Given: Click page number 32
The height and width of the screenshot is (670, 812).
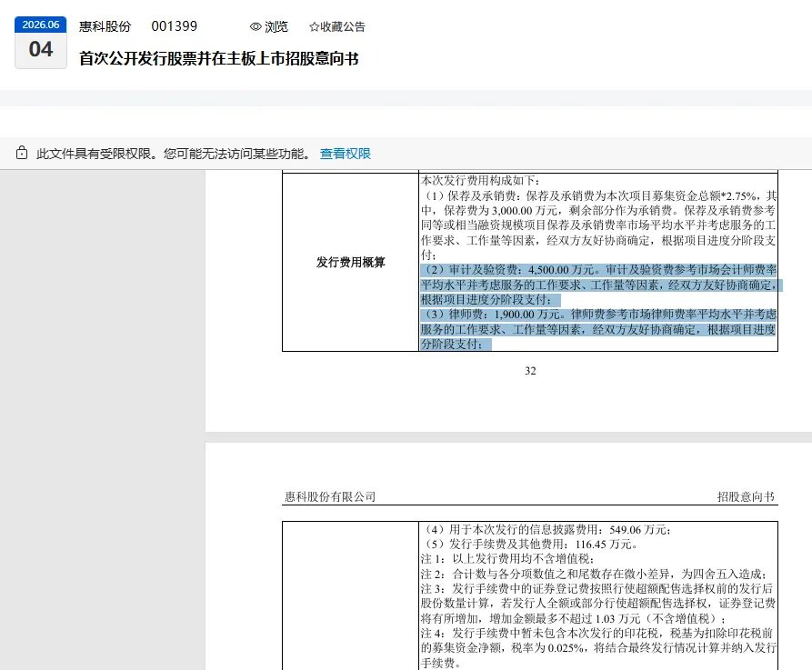Looking at the screenshot, I should 530,371.
